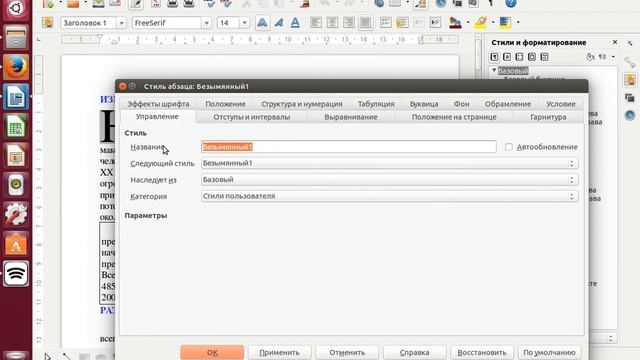
Task: Select Базовый style in sidebar tree
Action: (513, 71)
